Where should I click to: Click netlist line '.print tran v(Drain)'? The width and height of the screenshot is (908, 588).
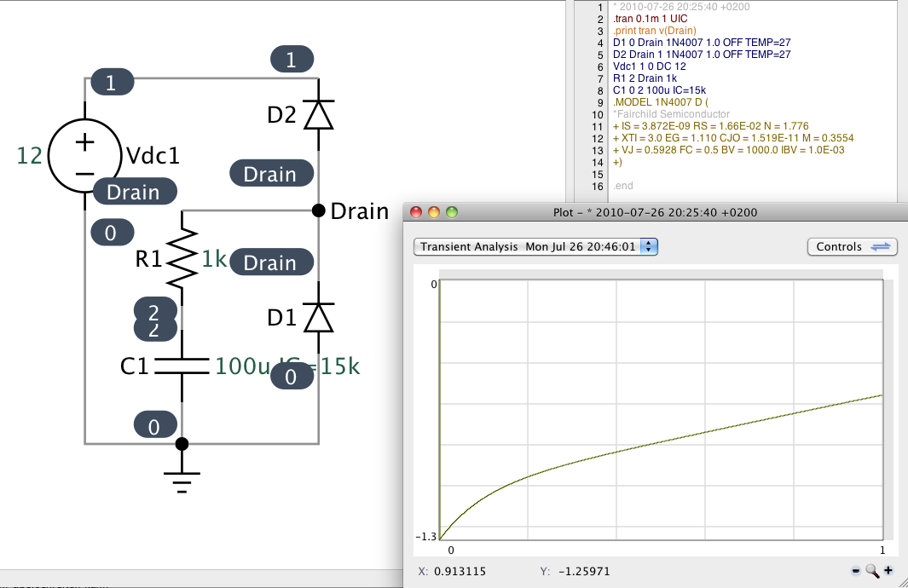click(x=655, y=31)
